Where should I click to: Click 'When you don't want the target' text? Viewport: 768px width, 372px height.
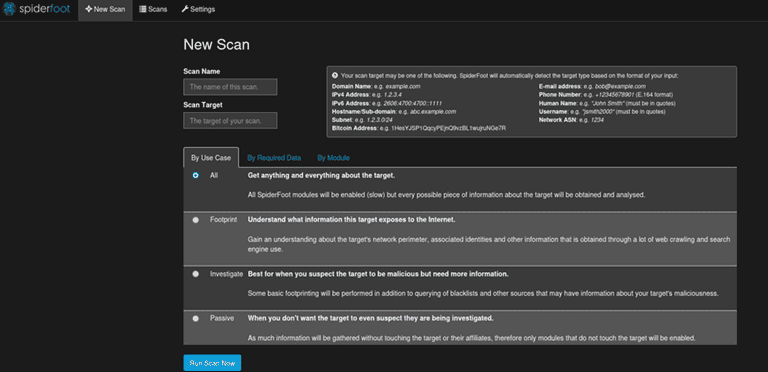click(x=370, y=318)
